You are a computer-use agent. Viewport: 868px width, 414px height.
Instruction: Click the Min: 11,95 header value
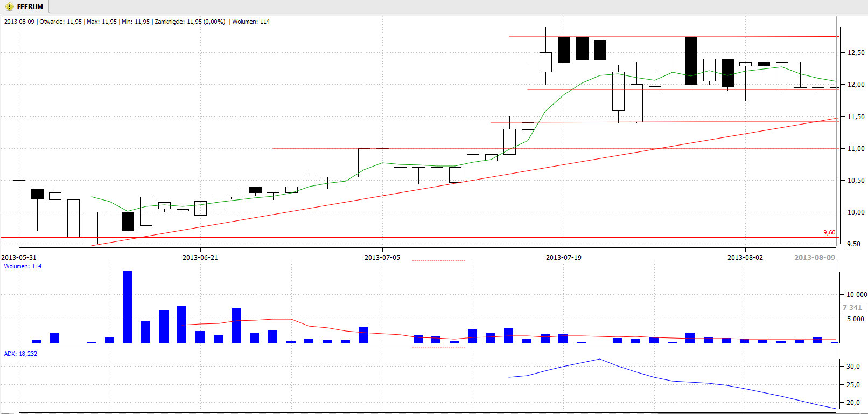click(x=136, y=22)
